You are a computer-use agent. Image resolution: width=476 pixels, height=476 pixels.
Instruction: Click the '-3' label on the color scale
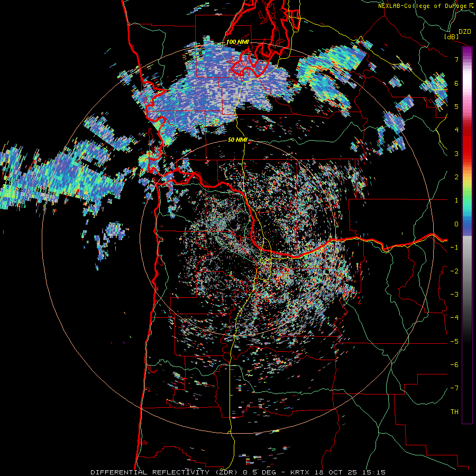454,295
